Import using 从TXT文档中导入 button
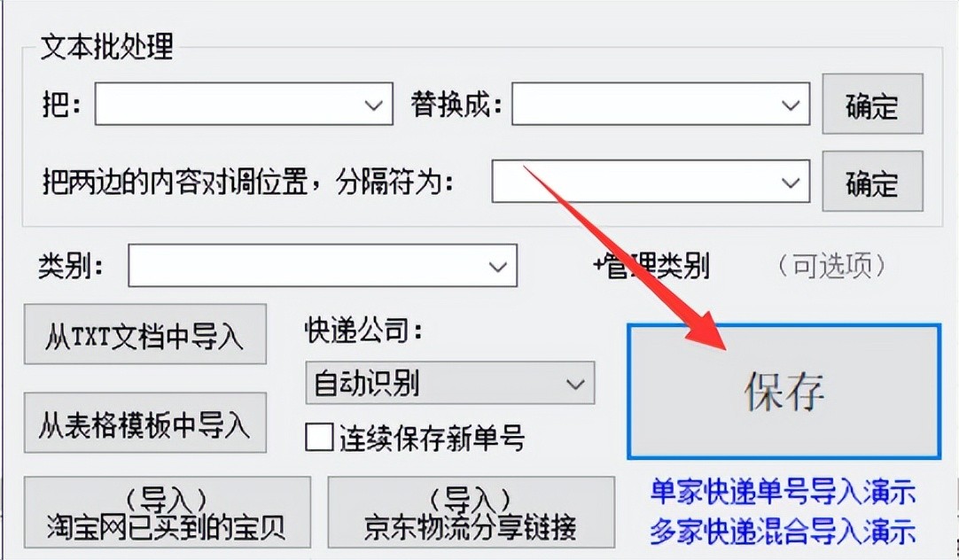The height and width of the screenshot is (560, 959). point(145,334)
